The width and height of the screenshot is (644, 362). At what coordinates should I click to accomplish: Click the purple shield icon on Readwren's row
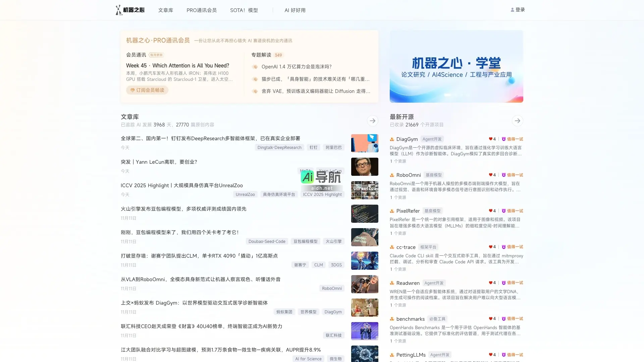coord(504,283)
